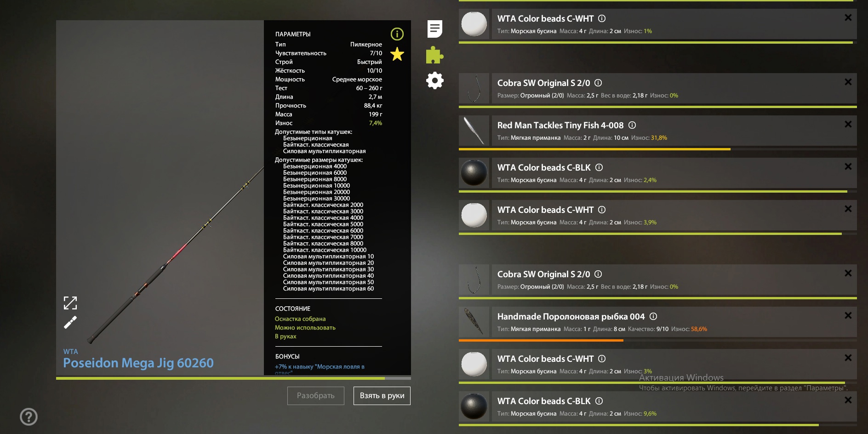Select black bead thumbnail with 2,4% wear
The image size is (868, 434).
[474, 173]
